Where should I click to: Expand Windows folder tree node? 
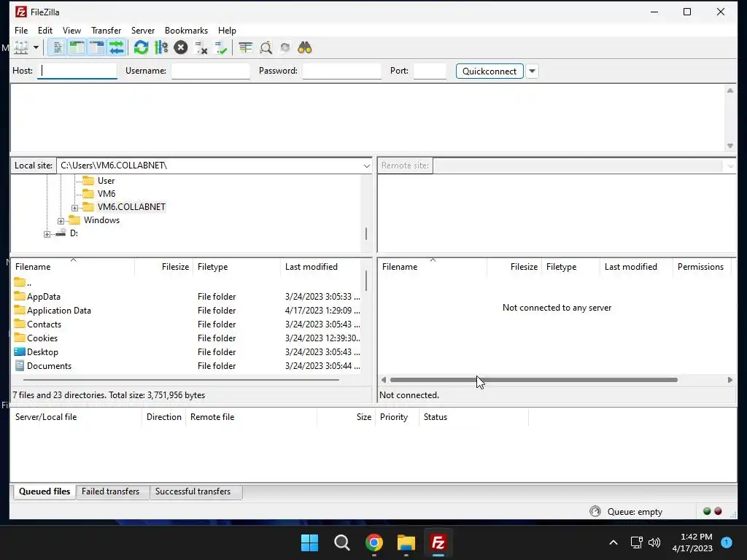click(x=61, y=221)
